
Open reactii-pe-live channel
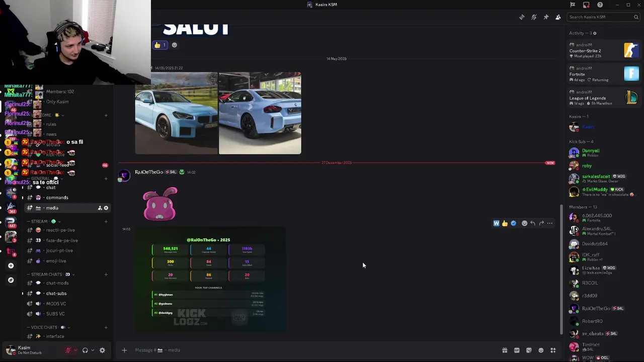click(x=68, y=230)
